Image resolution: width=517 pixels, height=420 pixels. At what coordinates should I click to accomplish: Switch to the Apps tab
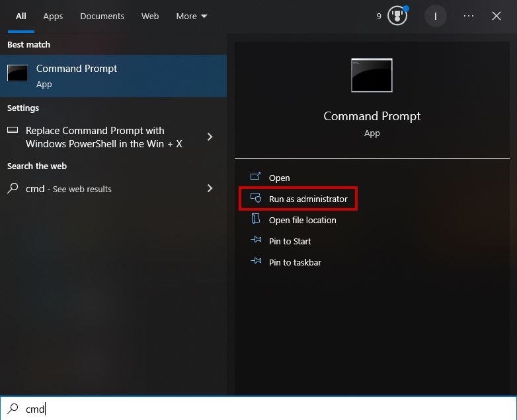[x=53, y=16]
